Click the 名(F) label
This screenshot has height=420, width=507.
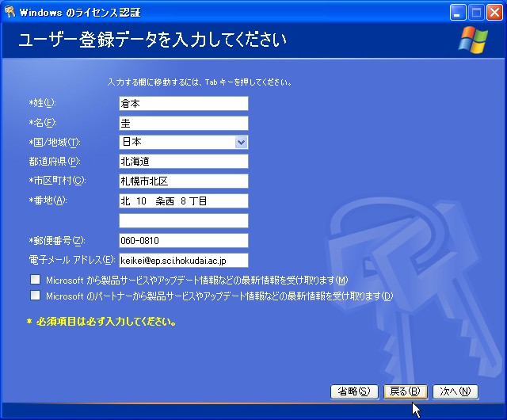coord(43,123)
